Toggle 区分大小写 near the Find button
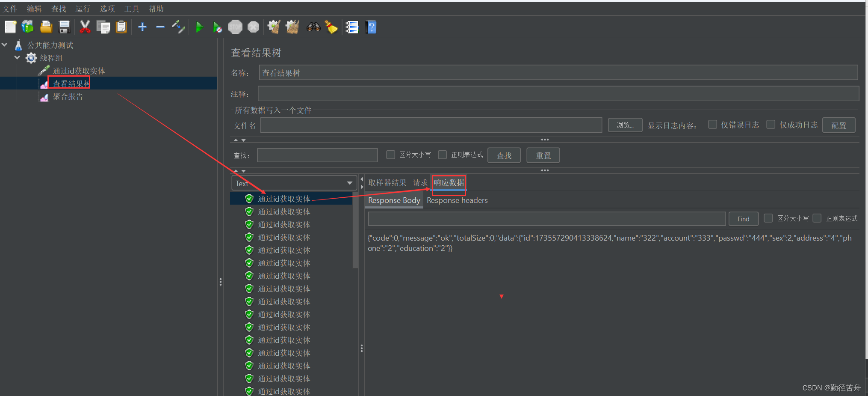 pyautogui.click(x=768, y=218)
